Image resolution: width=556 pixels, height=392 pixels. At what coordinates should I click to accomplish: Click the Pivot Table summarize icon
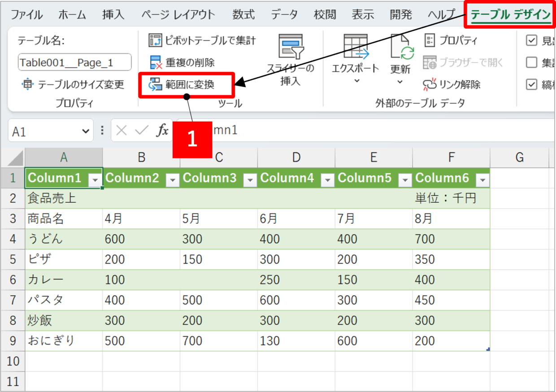pos(155,40)
